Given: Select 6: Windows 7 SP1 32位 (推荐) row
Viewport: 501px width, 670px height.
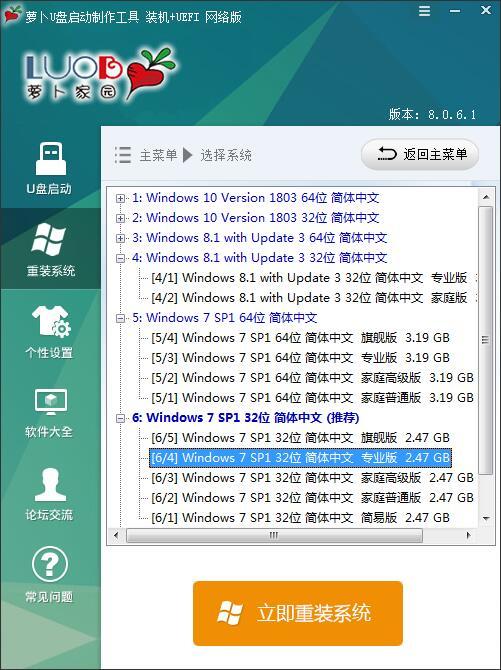Looking at the screenshot, I should pyautogui.click(x=245, y=418).
